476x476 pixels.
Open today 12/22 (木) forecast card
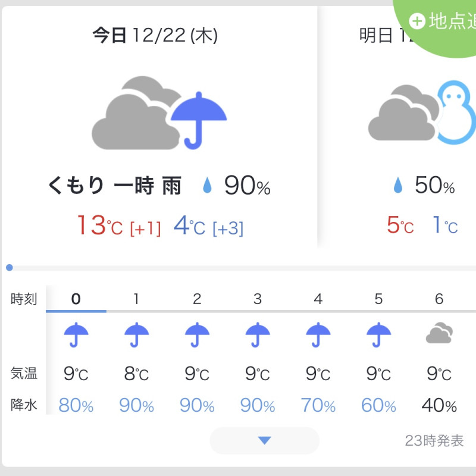pos(159,127)
